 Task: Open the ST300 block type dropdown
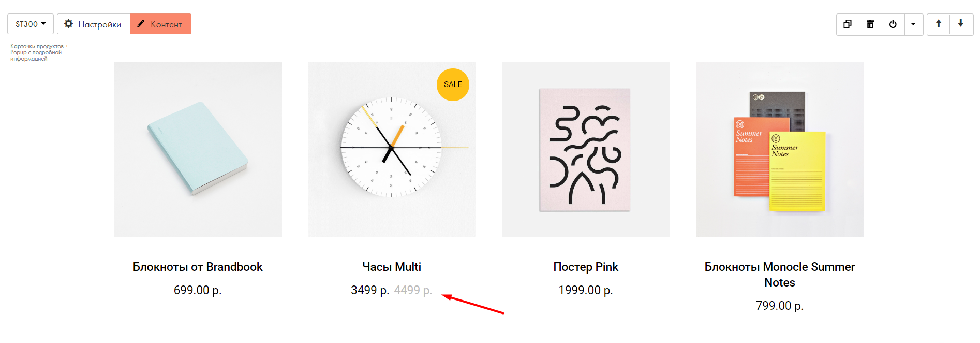click(x=31, y=24)
